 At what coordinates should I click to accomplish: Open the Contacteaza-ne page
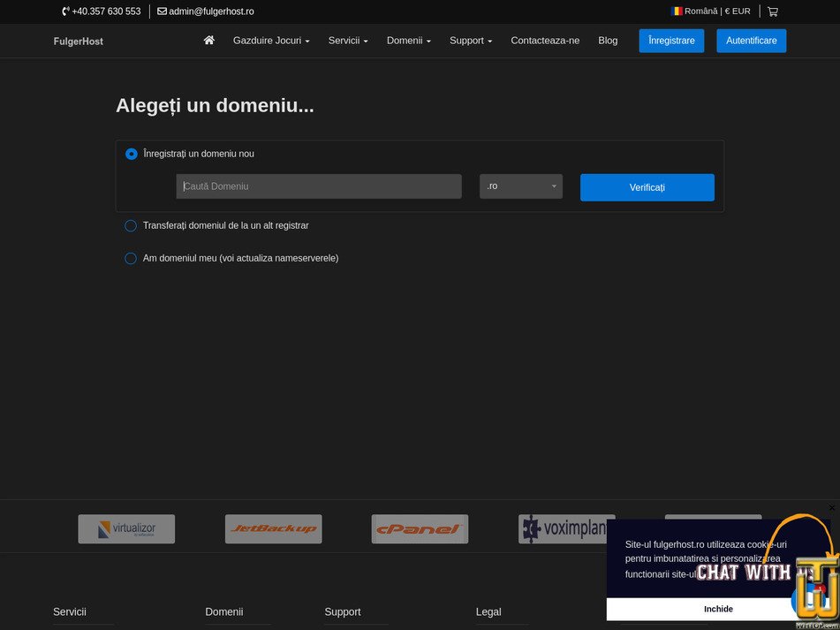tap(545, 40)
